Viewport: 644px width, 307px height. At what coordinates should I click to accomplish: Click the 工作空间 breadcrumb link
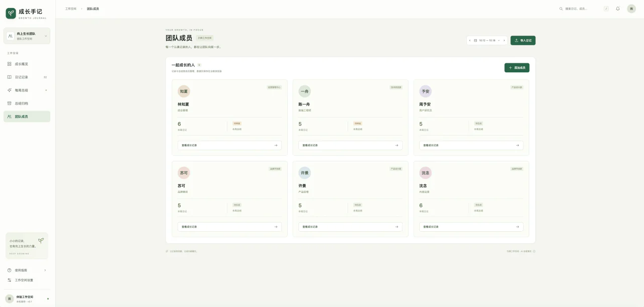coord(71,9)
